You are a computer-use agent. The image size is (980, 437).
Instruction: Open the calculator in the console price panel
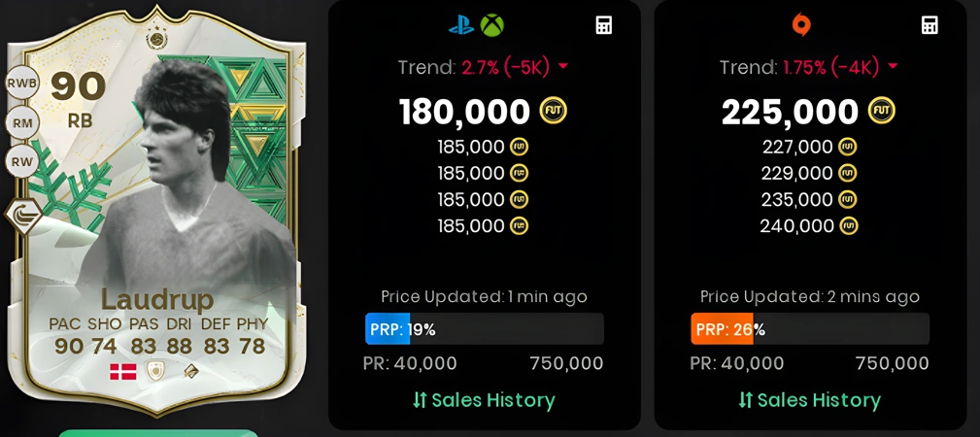point(604,25)
